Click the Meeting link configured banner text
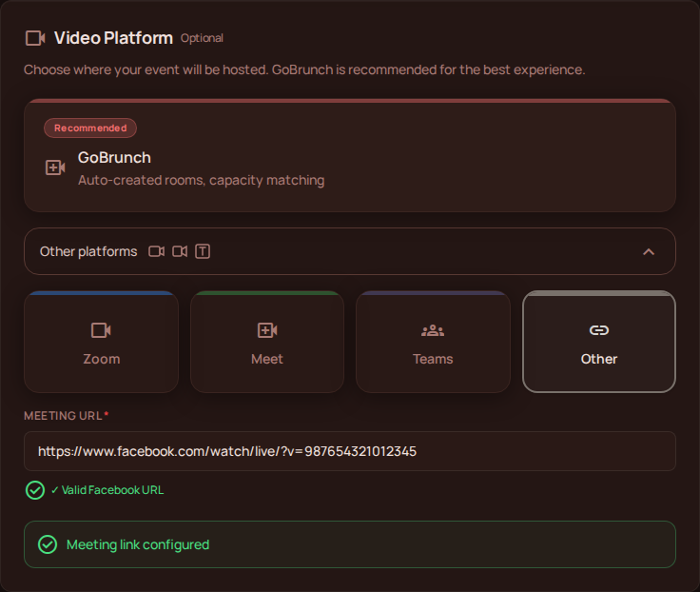This screenshot has width=700, height=592. [x=138, y=544]
